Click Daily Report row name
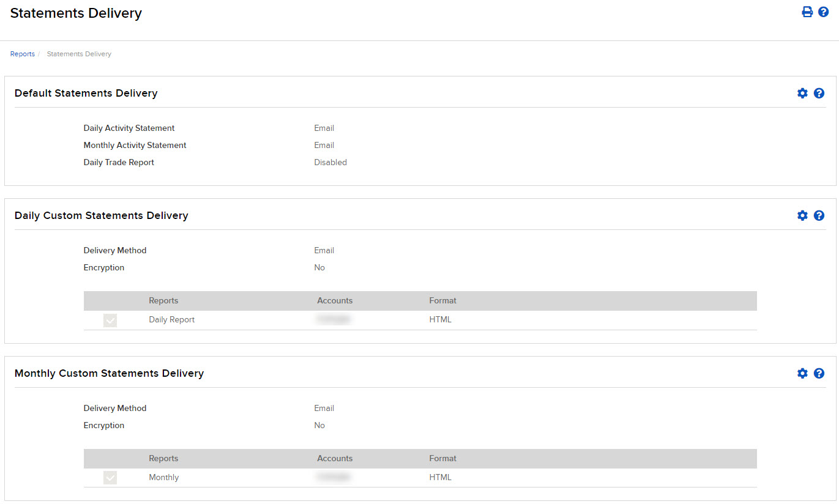 (x=172, y=319)
